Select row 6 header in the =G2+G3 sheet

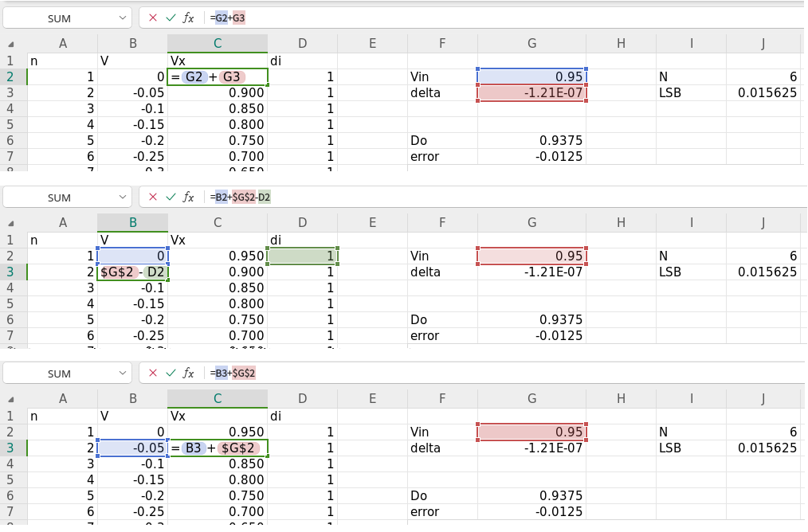coord(14,141)
